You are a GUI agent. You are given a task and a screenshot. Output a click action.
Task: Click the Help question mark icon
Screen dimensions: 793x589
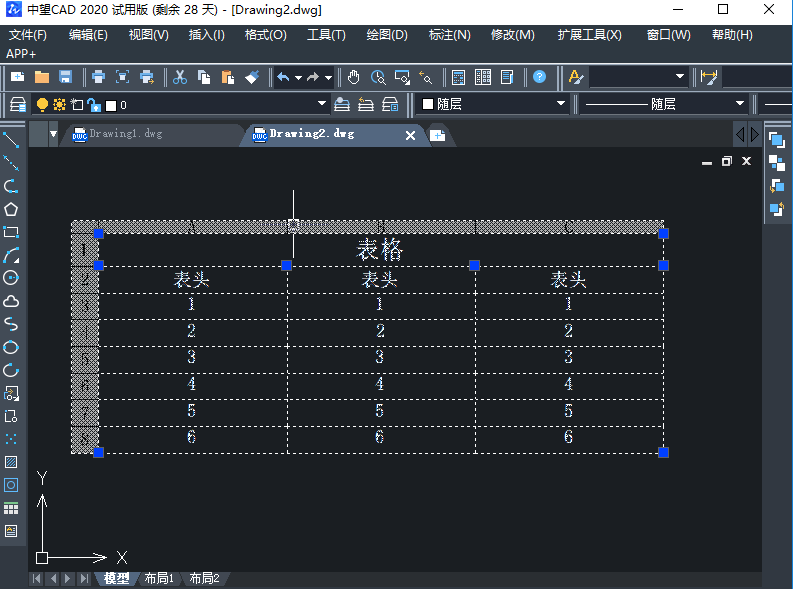pos(540,77)
